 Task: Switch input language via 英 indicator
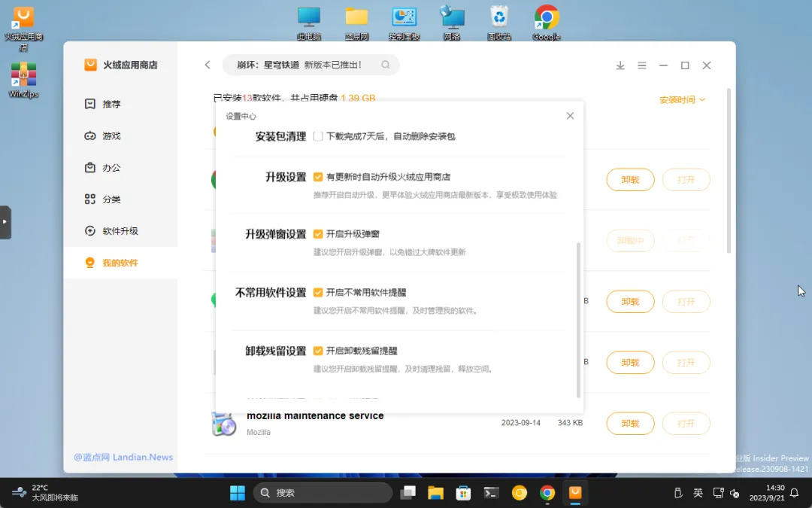click(x=698, y=492)
